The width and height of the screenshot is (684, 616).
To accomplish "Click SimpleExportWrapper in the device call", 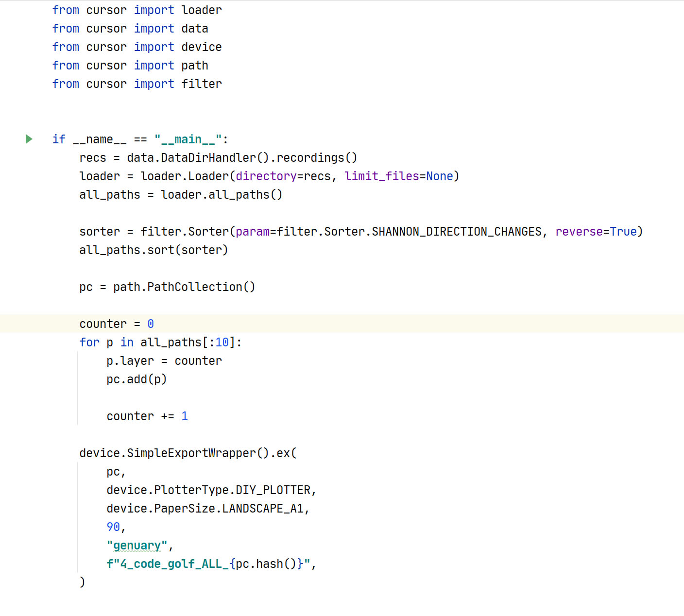I will tap(191, 453).
